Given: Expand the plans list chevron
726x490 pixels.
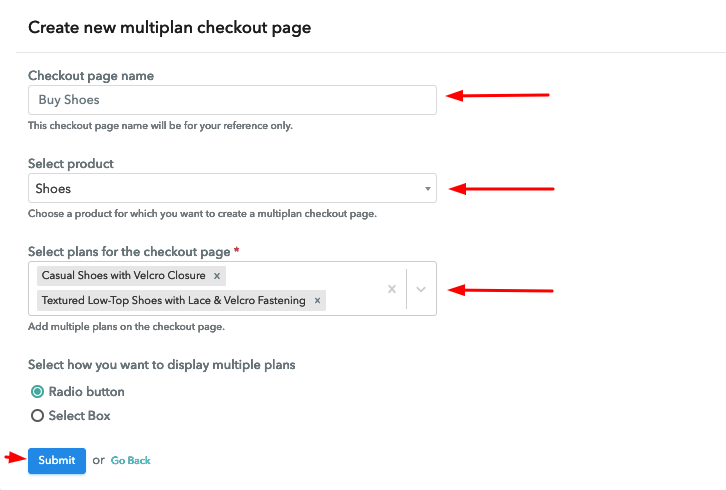Looking at the screenshot, I should [421, 289].
